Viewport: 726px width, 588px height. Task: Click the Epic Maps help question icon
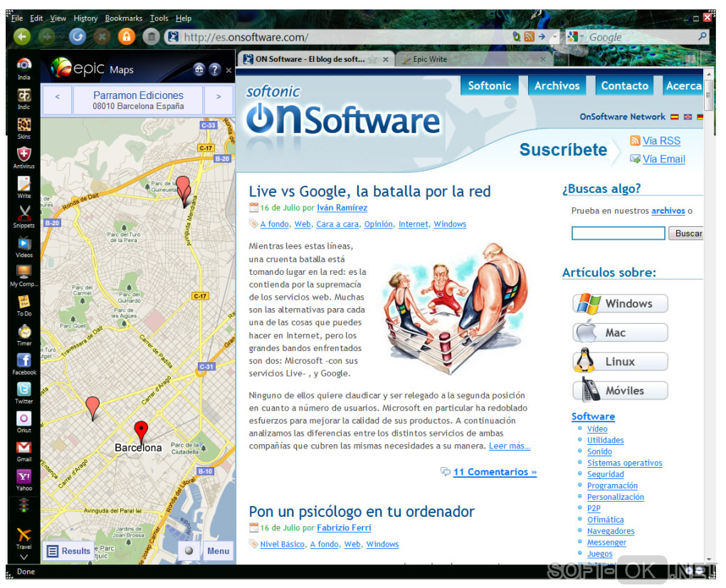click(x=215, y=70)
